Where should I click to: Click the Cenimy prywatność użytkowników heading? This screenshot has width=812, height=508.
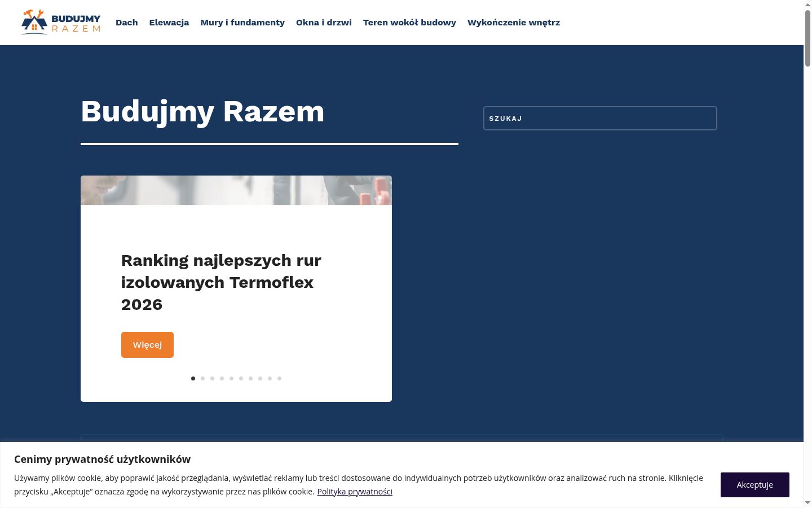[102, 459]
